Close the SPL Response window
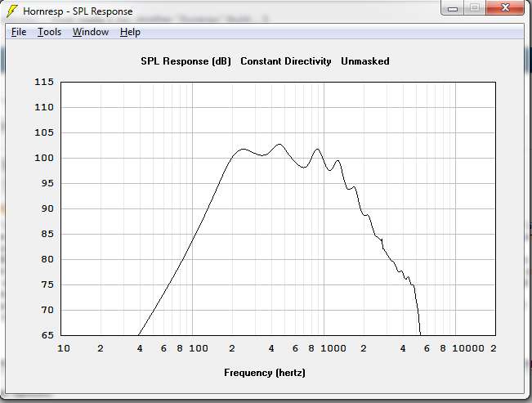The width and height of the screenshot is (532, 403). click(505, 8)
